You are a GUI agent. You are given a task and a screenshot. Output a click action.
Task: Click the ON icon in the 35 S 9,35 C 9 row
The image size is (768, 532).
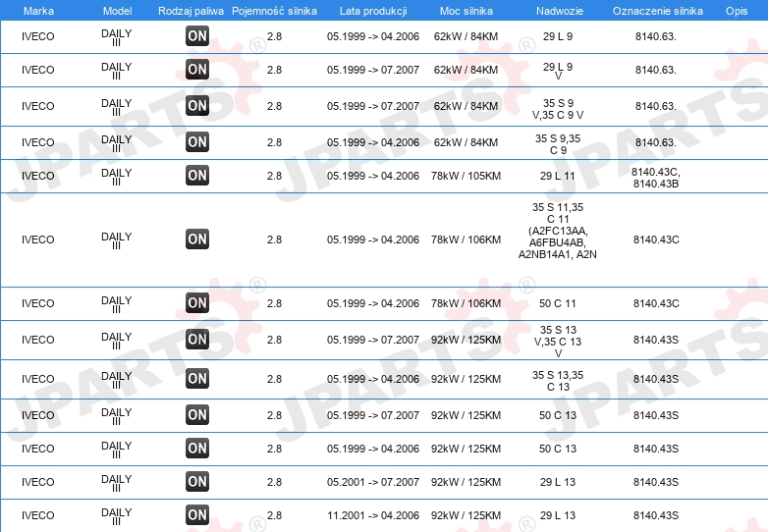(197, 142)
